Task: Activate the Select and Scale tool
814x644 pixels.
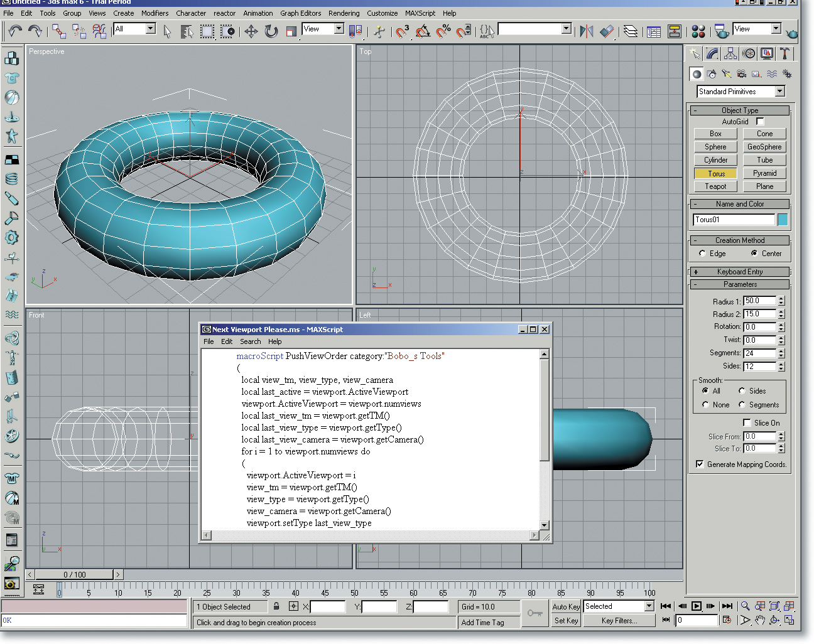Action: (291, 31)
